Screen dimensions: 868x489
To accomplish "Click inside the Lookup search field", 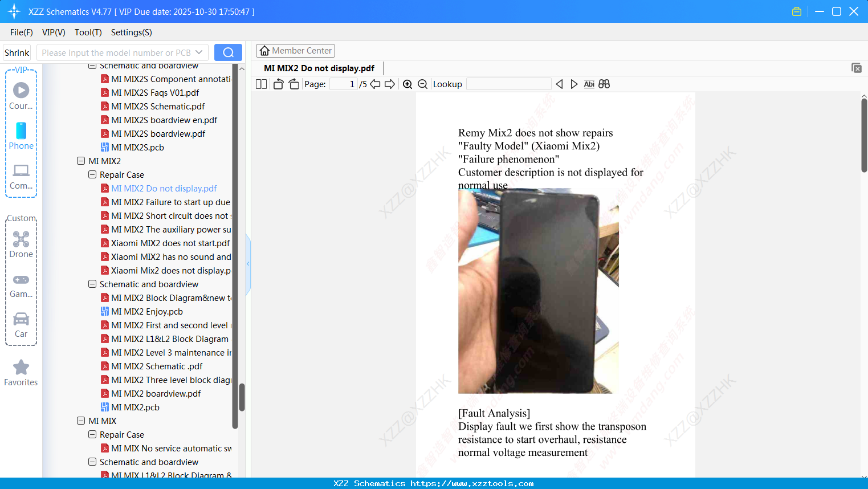I will [507, 84].
